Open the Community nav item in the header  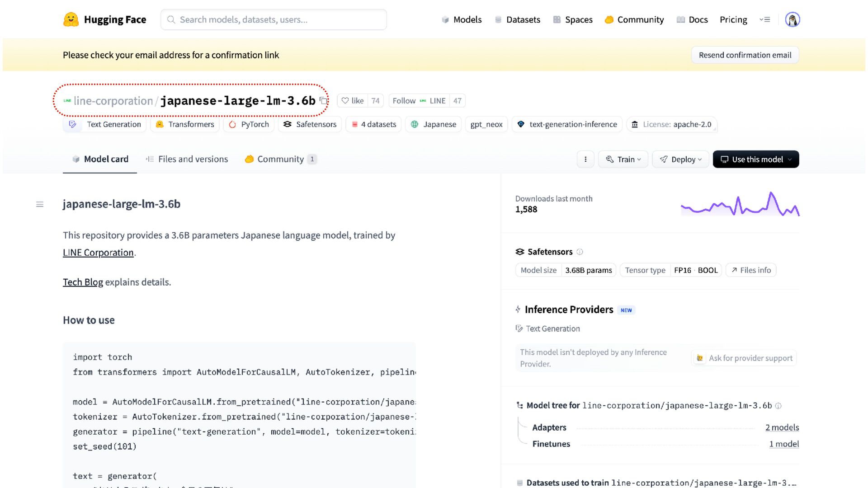point(634,19)
